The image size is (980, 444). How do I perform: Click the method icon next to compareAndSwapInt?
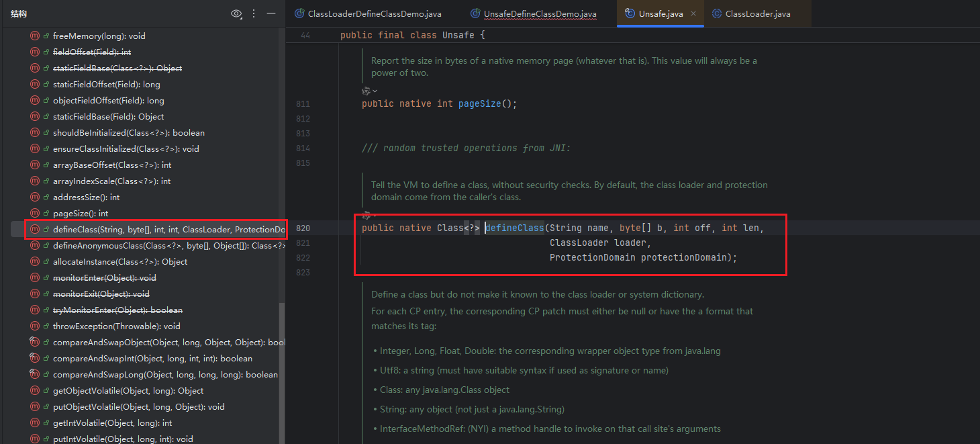35,359
